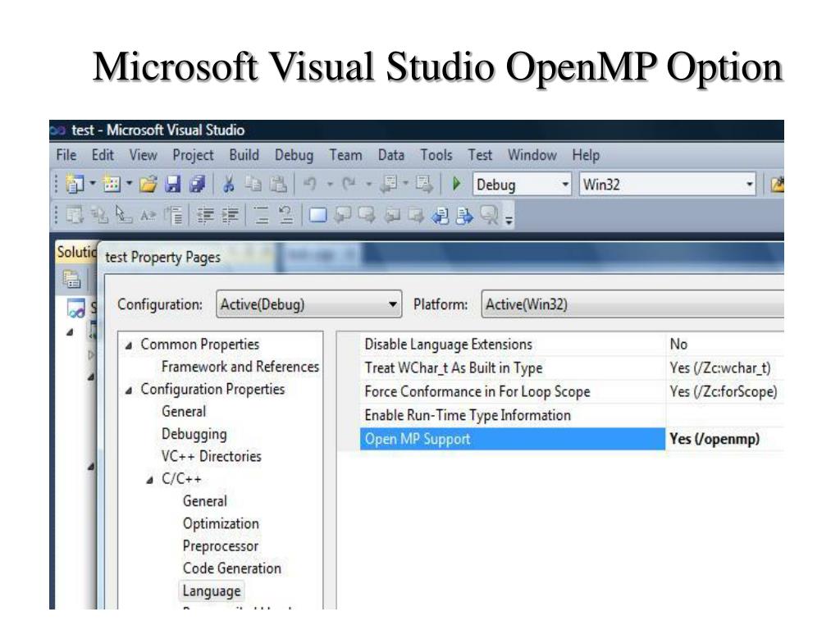Open the Add New Item dropdown arrow
Viewport: 840px width, 630px height.
[129, 184]
